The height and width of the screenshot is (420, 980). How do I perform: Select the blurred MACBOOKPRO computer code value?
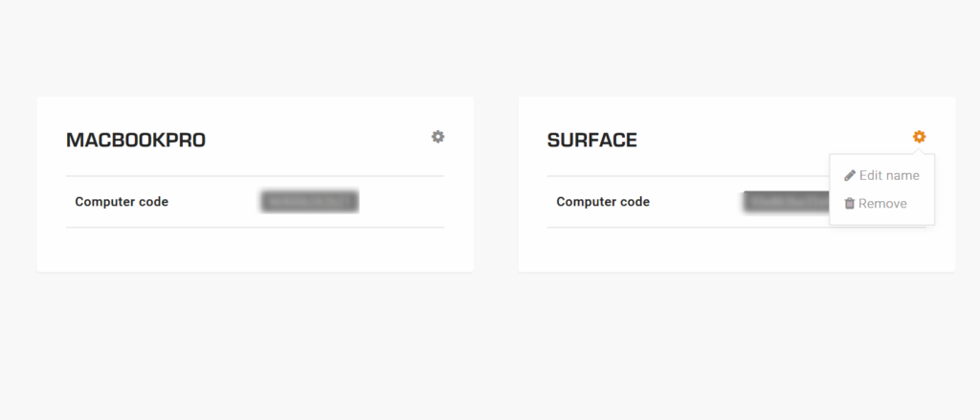(x=309, y=202)
